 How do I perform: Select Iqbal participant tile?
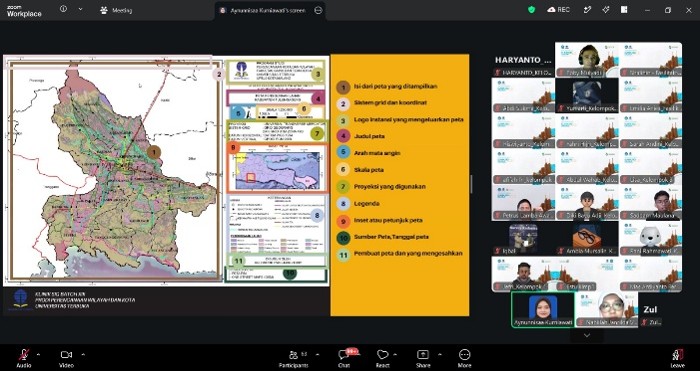(x=523, y=238)
